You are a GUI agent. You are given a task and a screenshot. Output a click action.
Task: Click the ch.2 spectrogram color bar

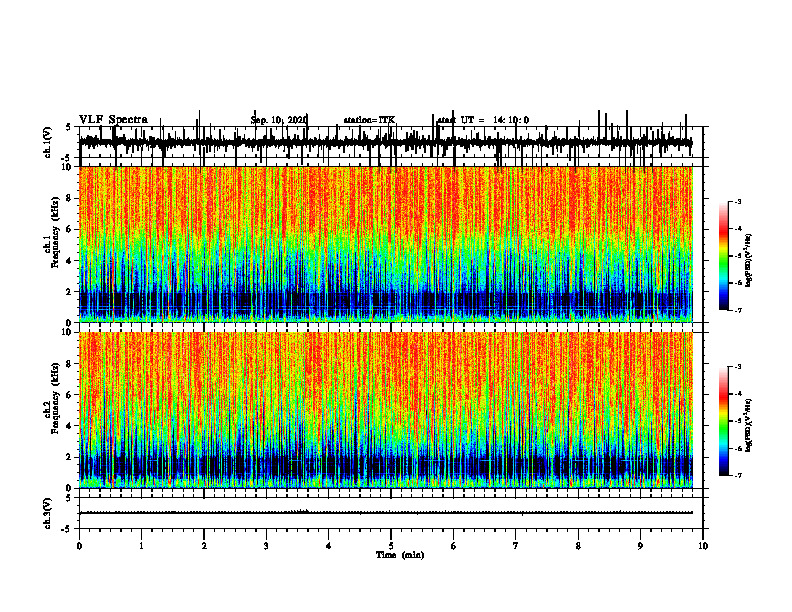[723, 421]
